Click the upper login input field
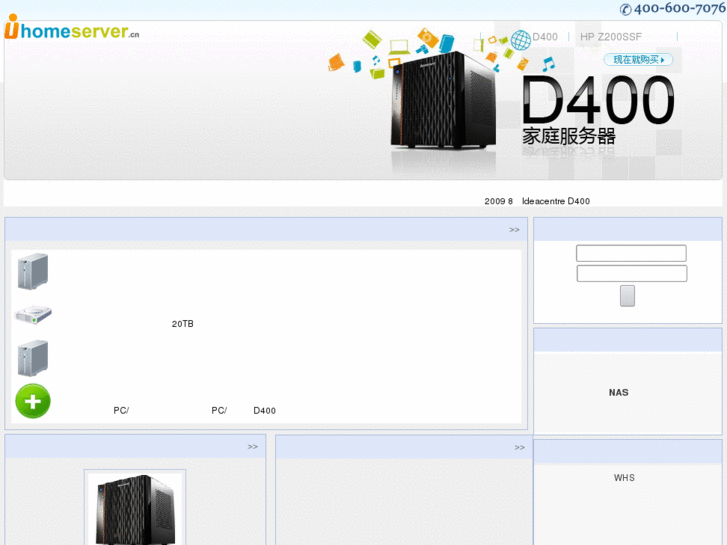Screen dimensions: 727x545 click(x=631, y=253)
